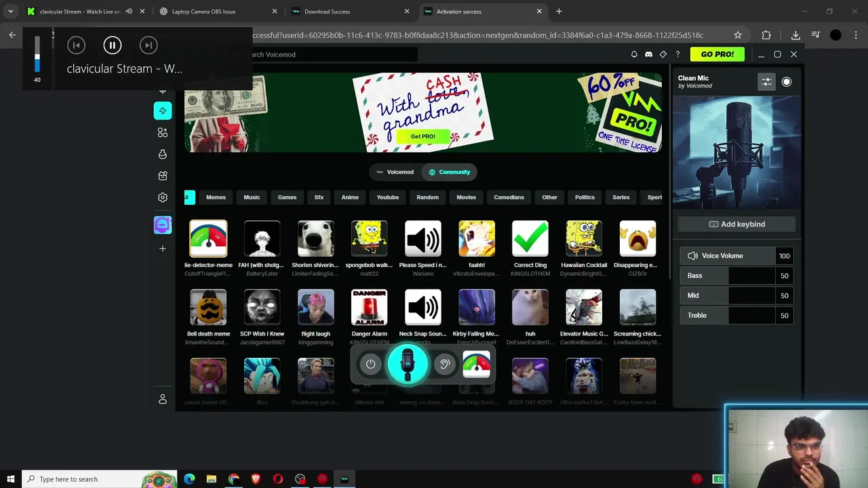Click the GO PRO! button
Screen dimensions: 868x488
click(x=717, y=54)
